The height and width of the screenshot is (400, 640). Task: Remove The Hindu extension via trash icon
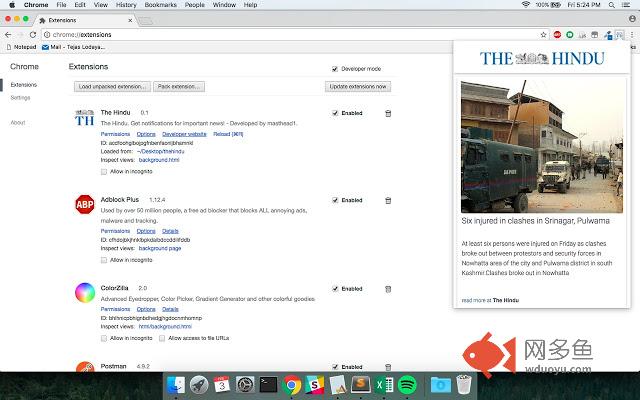pyautogui.click(x=388, y=113)
